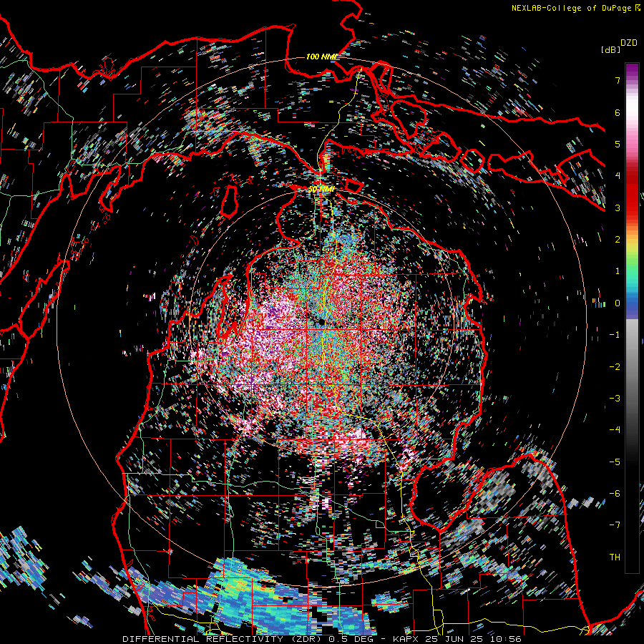
Task: Click the "-4" value on color scale
Action: click(615, 430)
